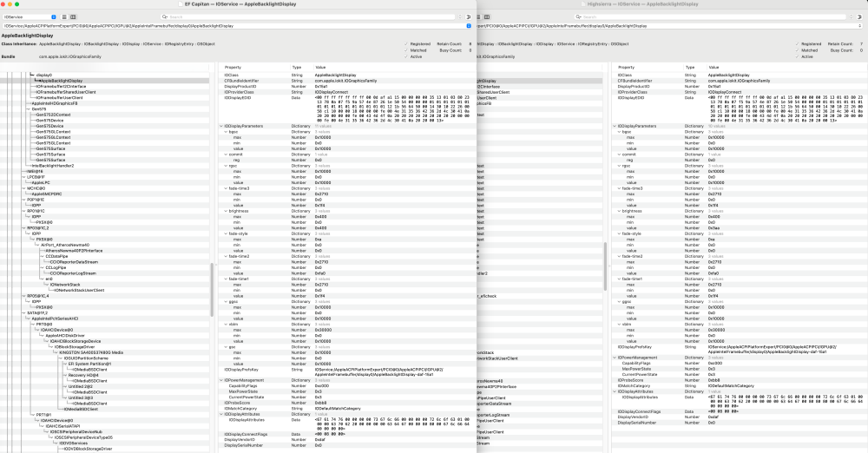
Task: Toggle the Active checkbox in Highsierra window
Action: (x=797, y=56)
